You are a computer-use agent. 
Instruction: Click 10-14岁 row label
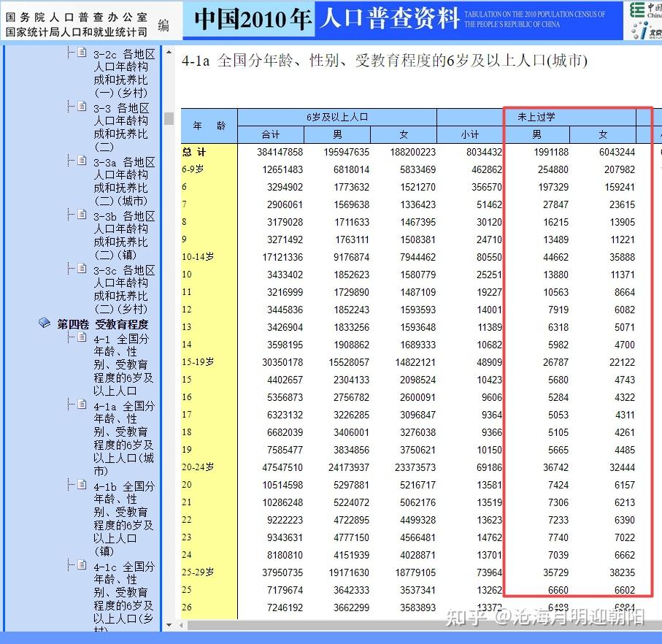(x=198, y=257)
